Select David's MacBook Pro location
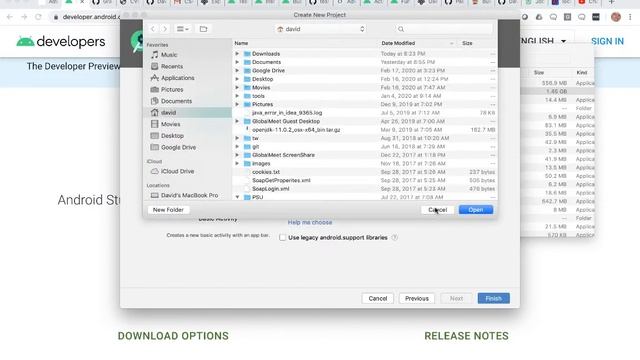This screenshot has height=360, width=640. tap(189, 196)
